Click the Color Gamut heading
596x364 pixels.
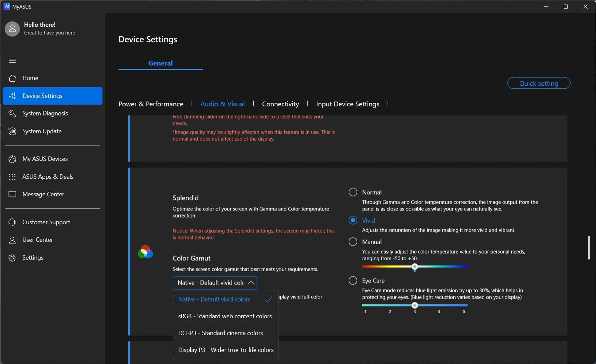192,258
